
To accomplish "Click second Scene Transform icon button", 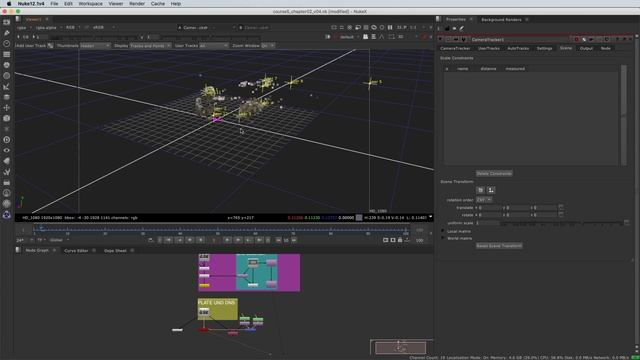I will 491,190.
